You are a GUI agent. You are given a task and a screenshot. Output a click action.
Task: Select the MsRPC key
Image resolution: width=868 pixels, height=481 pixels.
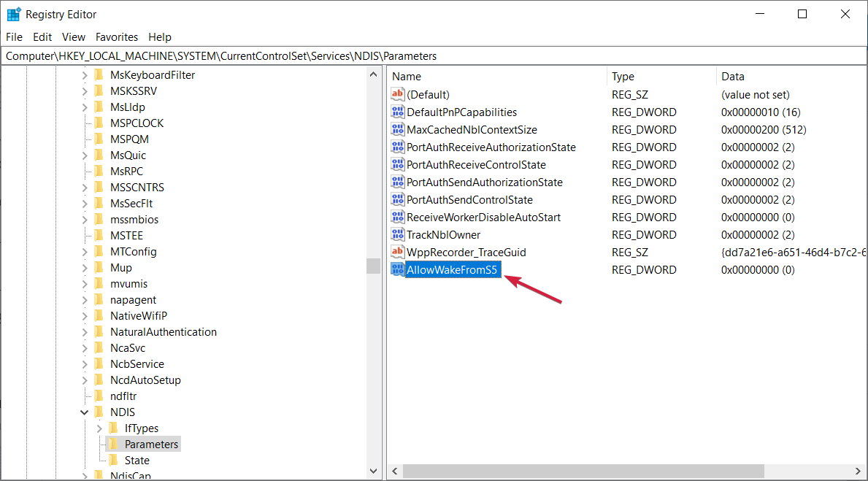click(126, 171)
